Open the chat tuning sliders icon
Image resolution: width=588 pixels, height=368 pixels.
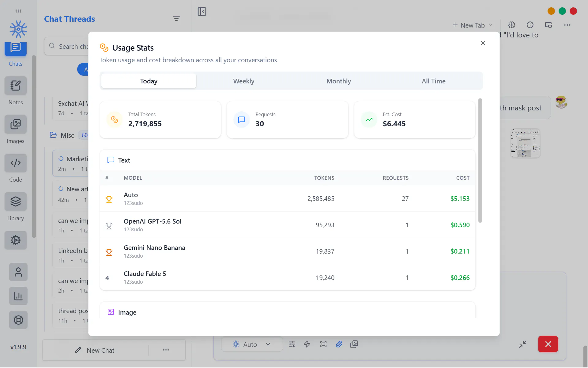tap(292, 344)
